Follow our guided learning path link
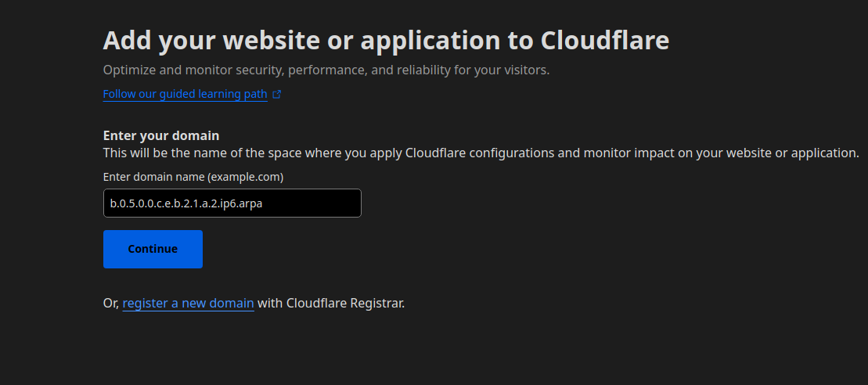 click(x=185, y=94)
